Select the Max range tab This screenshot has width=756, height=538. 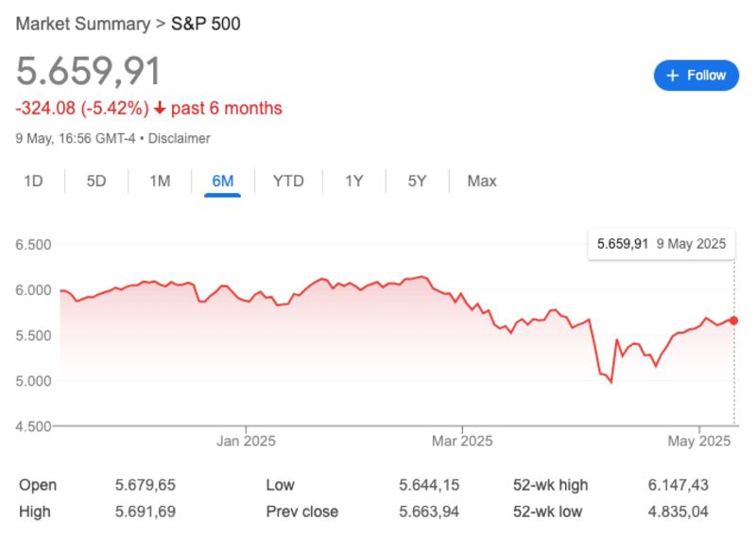pyautogui.click(x=482, y=181)
